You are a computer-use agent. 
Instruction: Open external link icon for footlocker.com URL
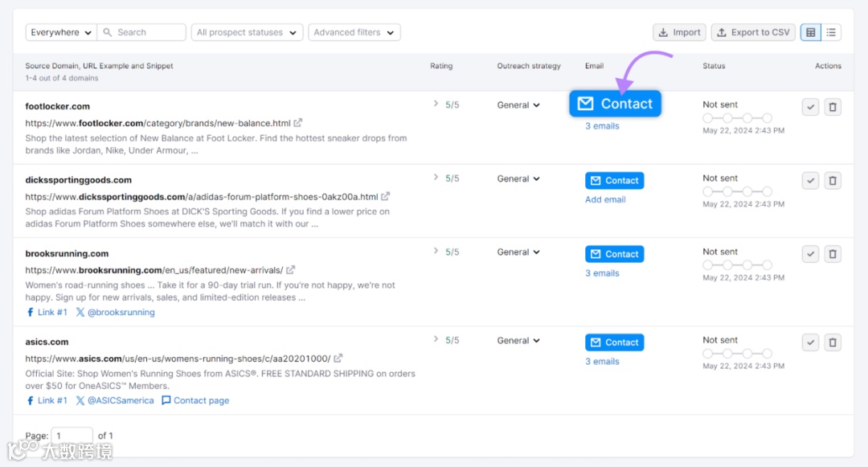point(298,123)
